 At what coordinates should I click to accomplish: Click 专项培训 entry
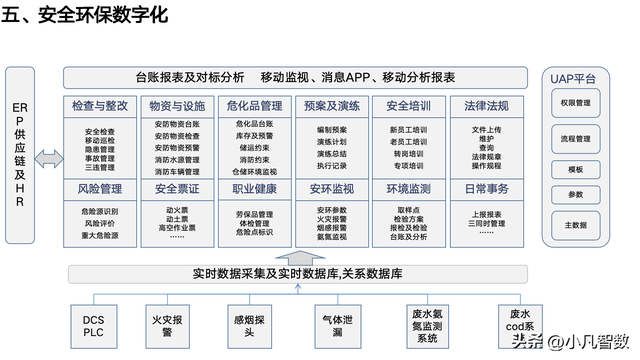pos(409,166)
